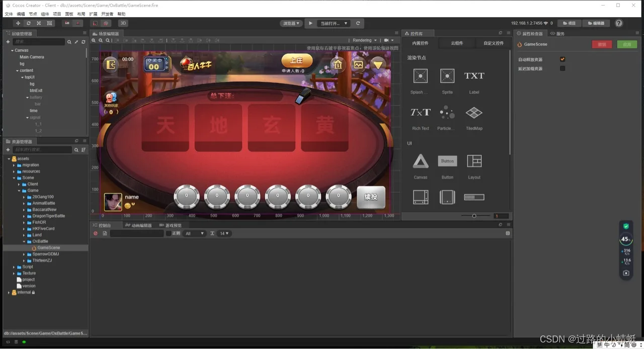644x349 pixels.
Task: Enable the 延迟加载资源 checkbox
Action: click(x=562, y=68)
